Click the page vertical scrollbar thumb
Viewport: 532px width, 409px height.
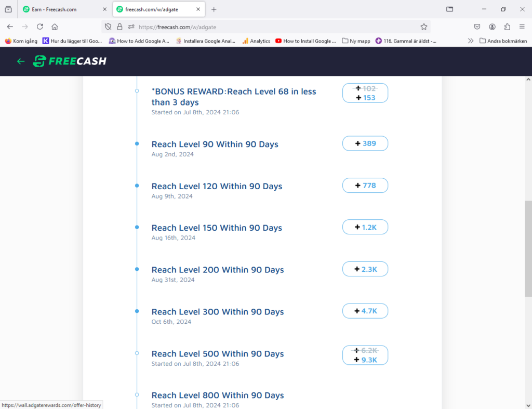[528, 249]
